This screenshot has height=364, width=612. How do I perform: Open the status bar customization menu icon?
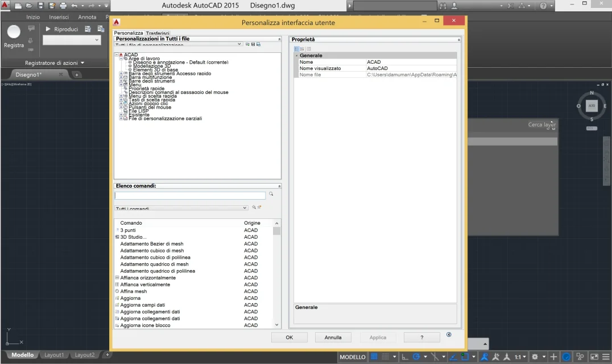(606, 357)
